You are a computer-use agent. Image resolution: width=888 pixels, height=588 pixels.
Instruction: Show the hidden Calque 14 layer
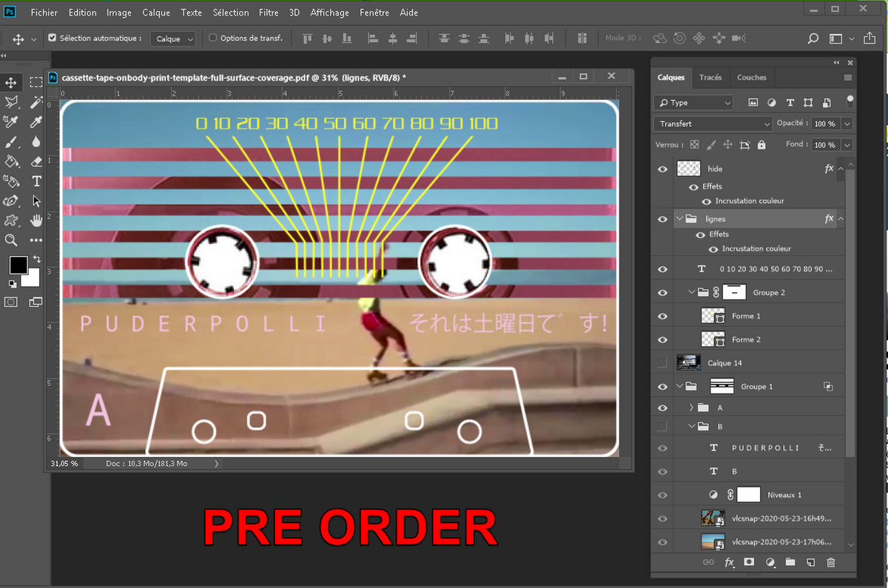[662, 362]
